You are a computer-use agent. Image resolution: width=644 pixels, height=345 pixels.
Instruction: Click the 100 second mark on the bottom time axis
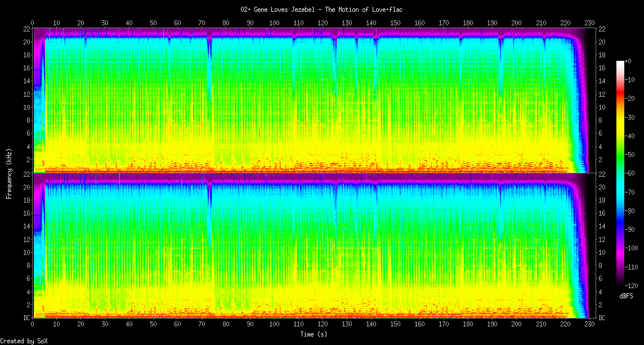[274, 325]
